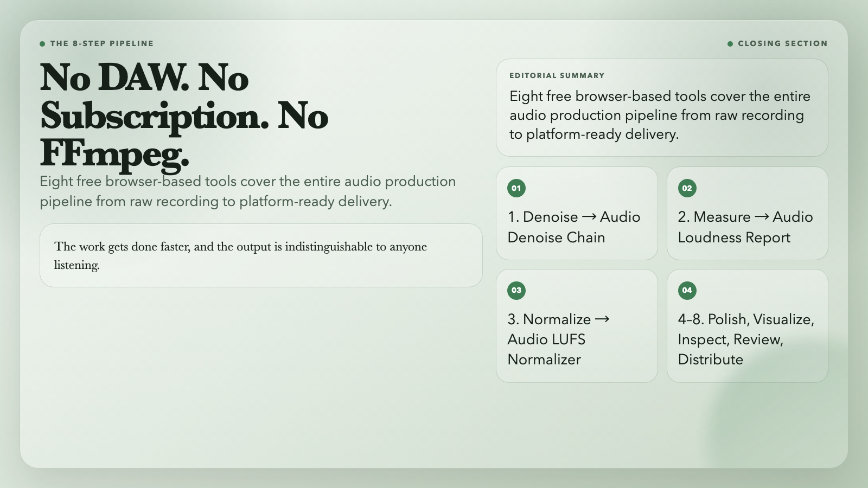The width and height of the screenshot is (868, 488).
Task: Open the '4–8. Polish, Visualize, Inspect, Review, Distribute' card
Action: (748, 326)
